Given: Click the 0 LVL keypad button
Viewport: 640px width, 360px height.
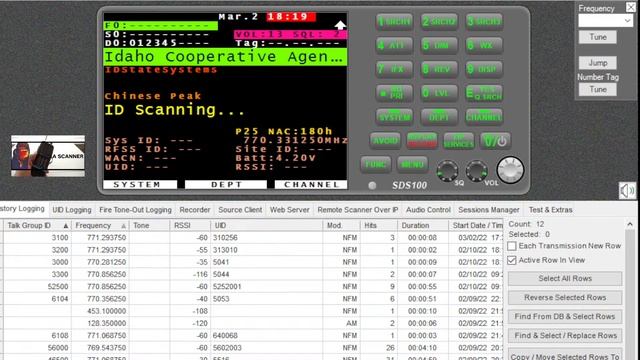Looking at the screenshot, I should tap(439, 93).
